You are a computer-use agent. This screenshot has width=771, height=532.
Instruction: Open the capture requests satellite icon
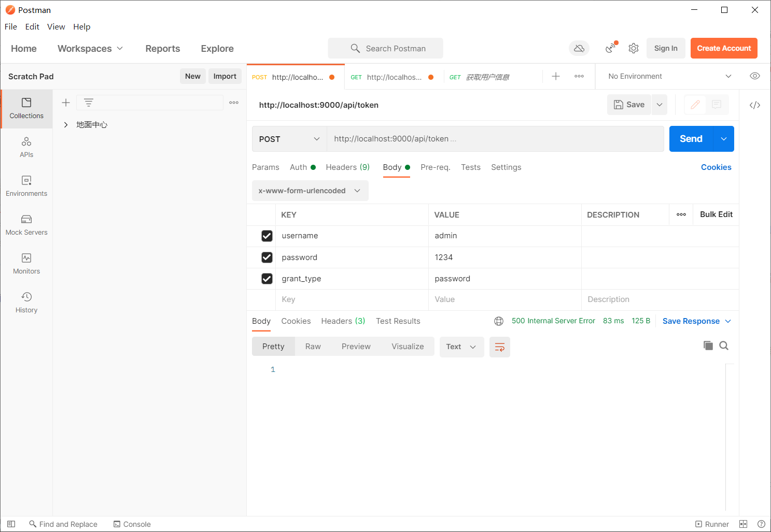(x=611, y=48)
